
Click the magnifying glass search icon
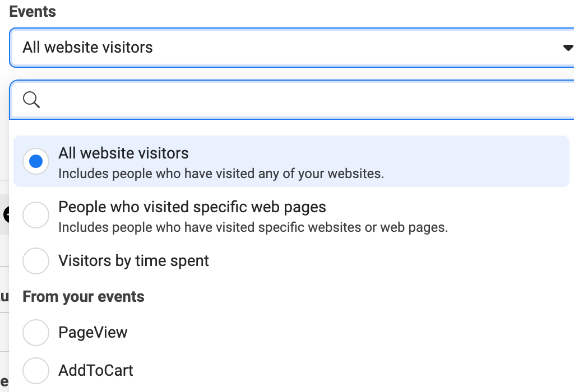pyautogui.click(x=31, y=100)
